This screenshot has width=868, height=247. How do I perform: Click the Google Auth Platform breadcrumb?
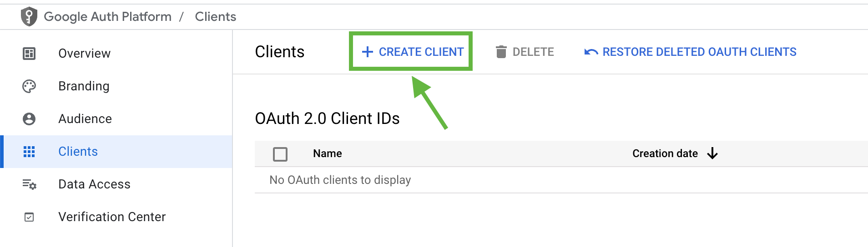pyautogui.click(x=108, y=17)
